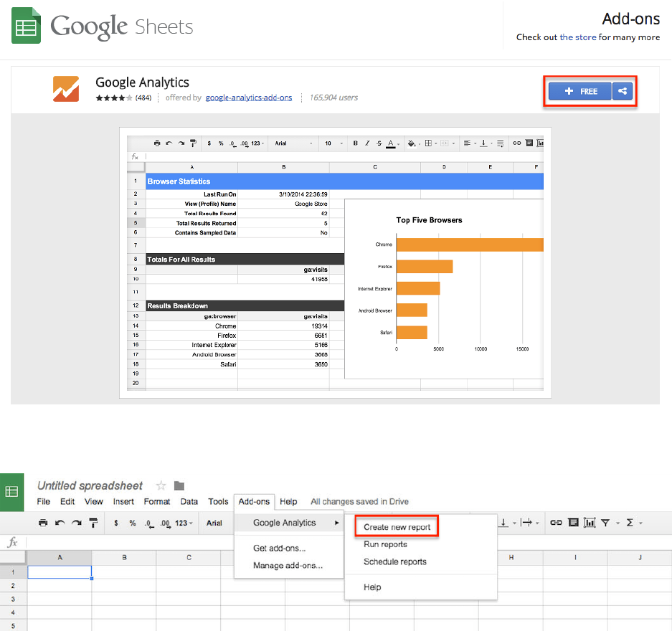This screenshot has height=631, width=672.
Task: Select Get add-ons... menu entry
Action: (x=280, y=548)
